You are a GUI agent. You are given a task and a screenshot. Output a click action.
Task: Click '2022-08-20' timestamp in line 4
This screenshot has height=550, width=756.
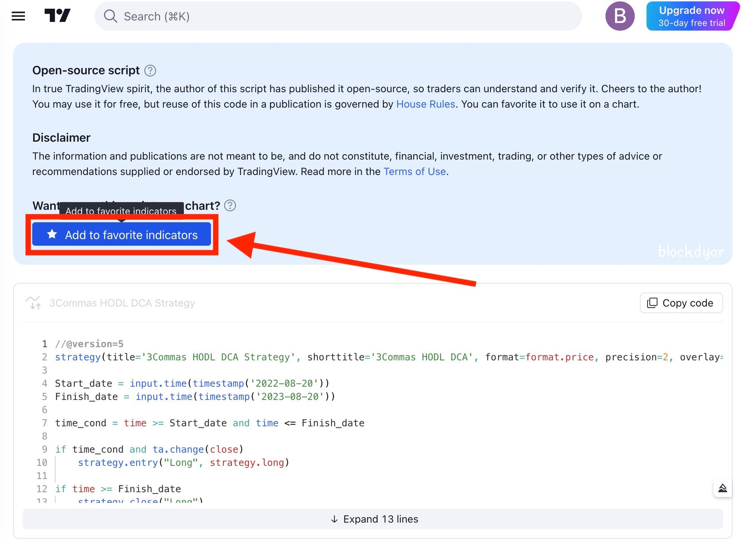[x=284, y=383]
